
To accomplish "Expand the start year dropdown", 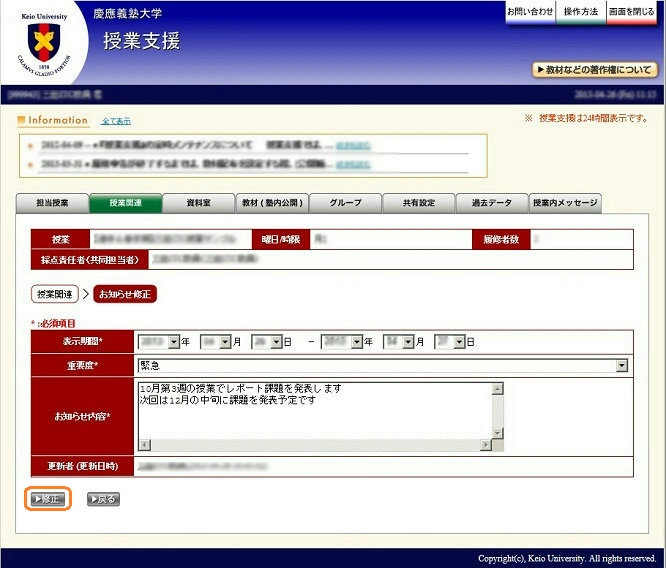I will pyautogui.click(x=174, y=342).
